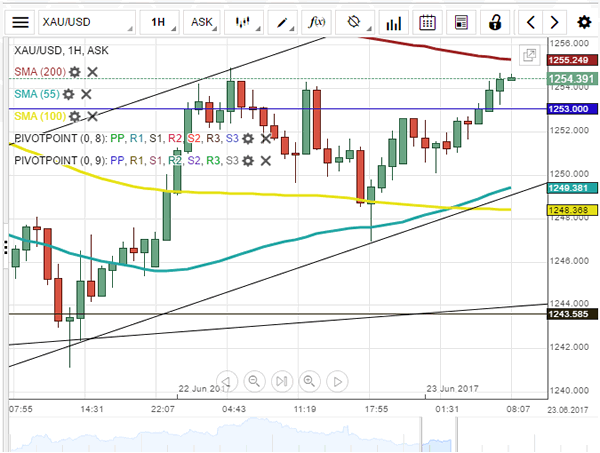
Task: Open the pop-out chart icon
Action: [x=528, y=58]
